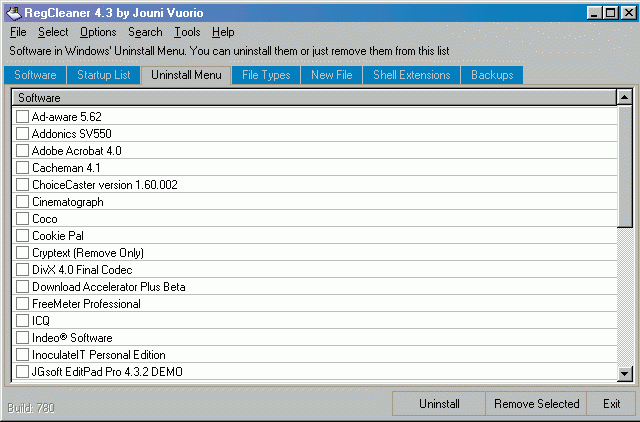
Task: Click the scrollbar track below the thumb
Action: (x=624, y=297)
